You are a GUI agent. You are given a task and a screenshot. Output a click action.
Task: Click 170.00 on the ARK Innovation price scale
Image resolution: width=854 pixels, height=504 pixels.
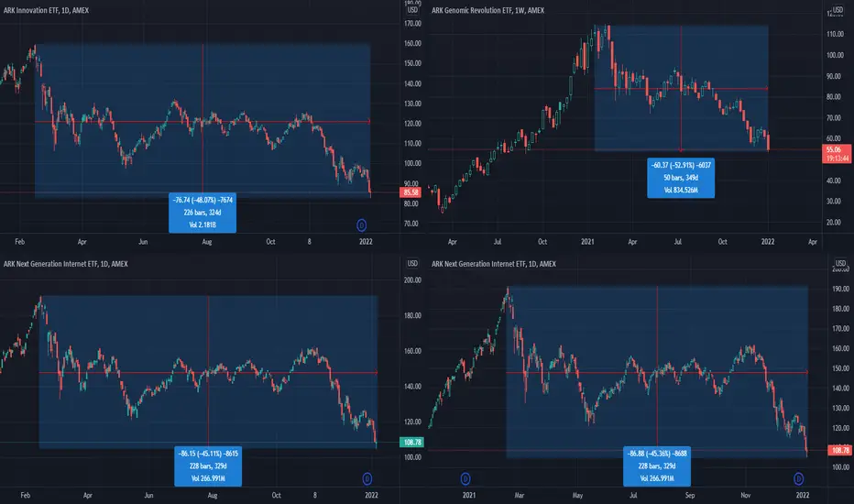coord(412,24)
